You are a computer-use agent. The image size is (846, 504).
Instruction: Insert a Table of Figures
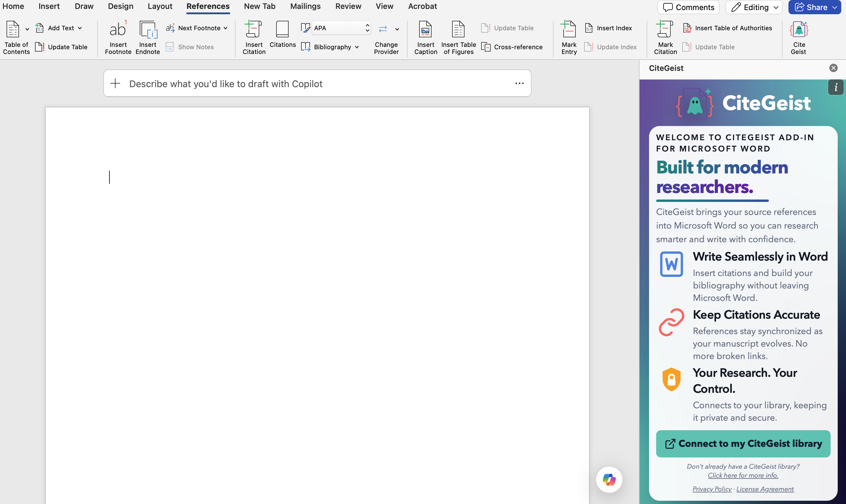click(458, 37)
